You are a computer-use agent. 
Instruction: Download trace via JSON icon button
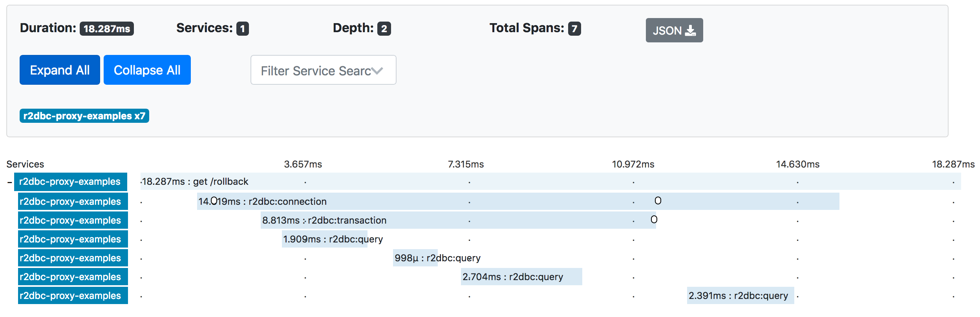pyautogui.click(x=674, y=30)
